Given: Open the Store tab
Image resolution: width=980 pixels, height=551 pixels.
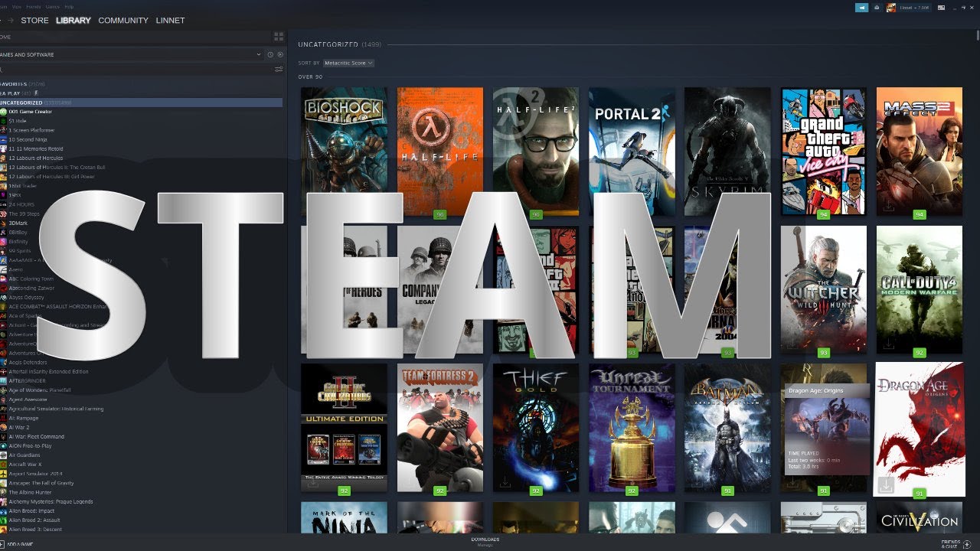Looking at the screenshot, I should [x=34, y=20].
